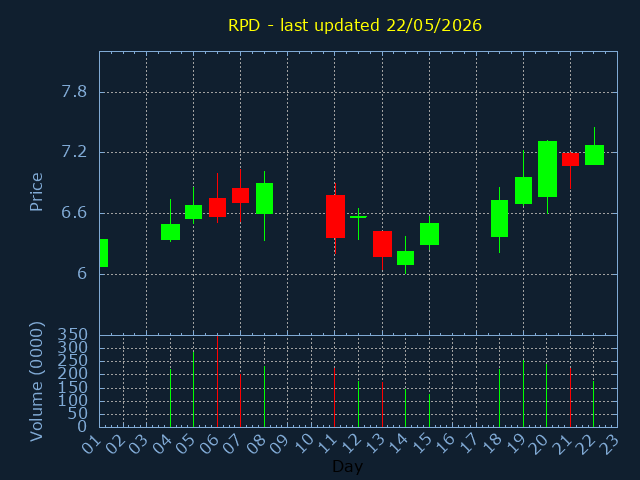Click the '06' day label
The height and width of the screenshot is (480, 640).
[x=209, y=444]
